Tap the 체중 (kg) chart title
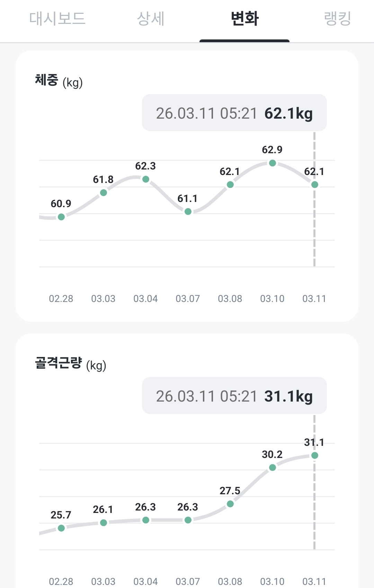374x588 pixels. coord(59,81)
